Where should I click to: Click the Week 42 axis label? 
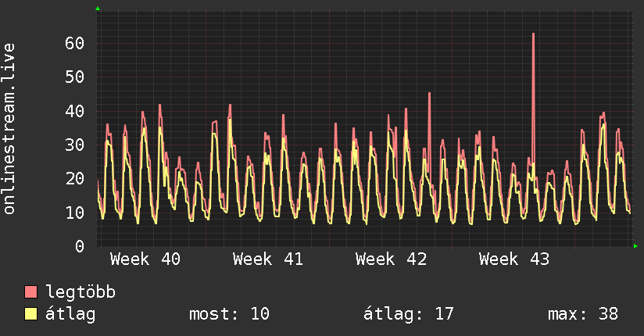pyautogui.click(x=391, y=259)
